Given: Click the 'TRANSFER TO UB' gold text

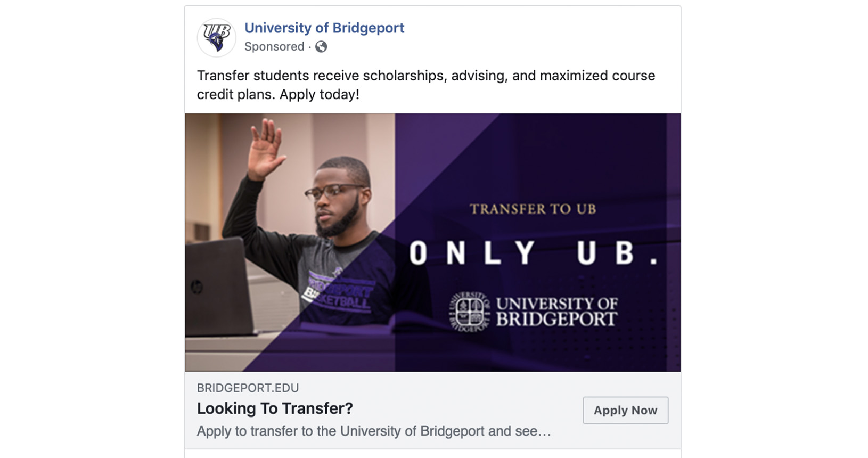Looking at the screenshot, I should click(533, 209).
